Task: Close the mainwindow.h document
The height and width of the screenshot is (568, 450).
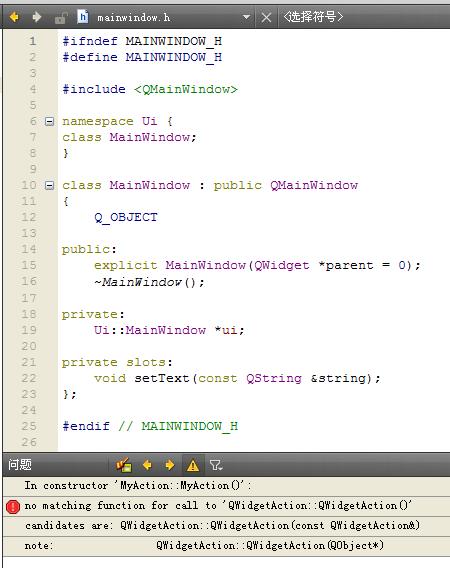Action: click(266, 17)
